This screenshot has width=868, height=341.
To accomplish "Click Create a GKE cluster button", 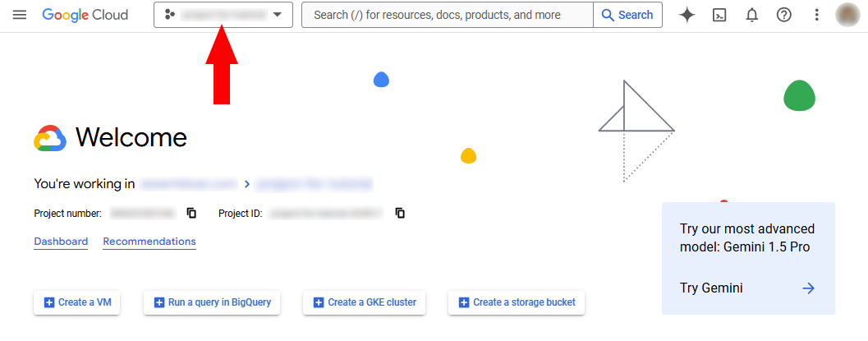I will (x=365, y=302).
